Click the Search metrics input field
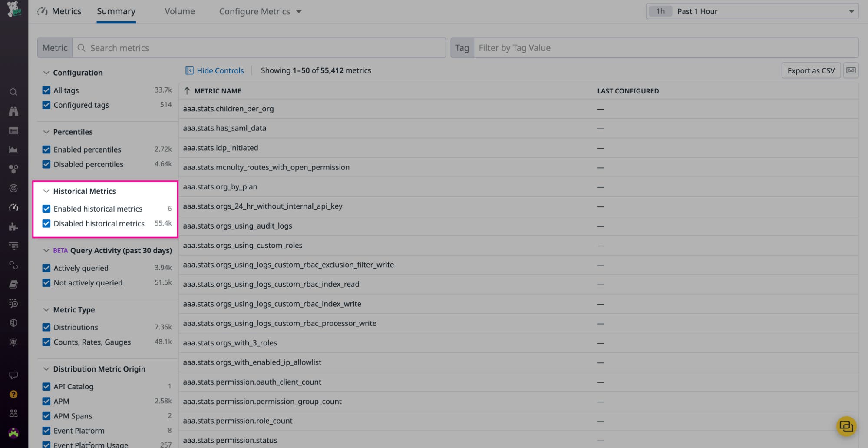Viewport: 868px width, 448px height. 261,48
